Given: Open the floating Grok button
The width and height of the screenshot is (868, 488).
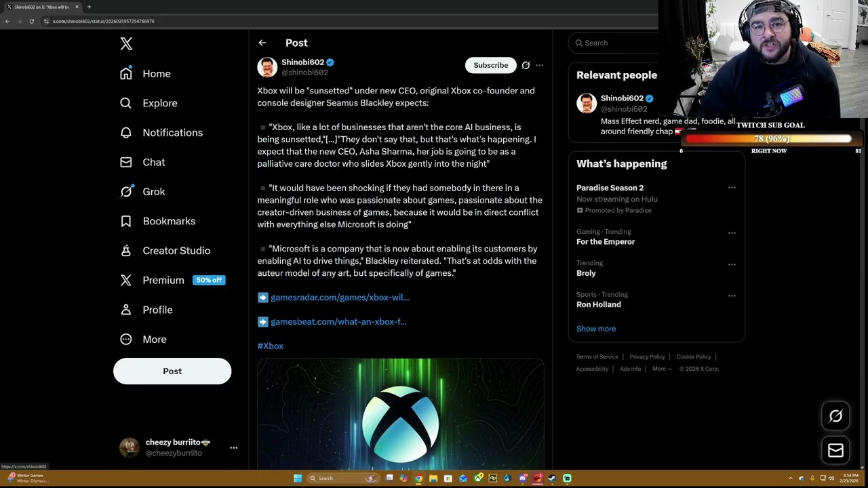Looking at the screenshot, I should (x=835, y=416).
